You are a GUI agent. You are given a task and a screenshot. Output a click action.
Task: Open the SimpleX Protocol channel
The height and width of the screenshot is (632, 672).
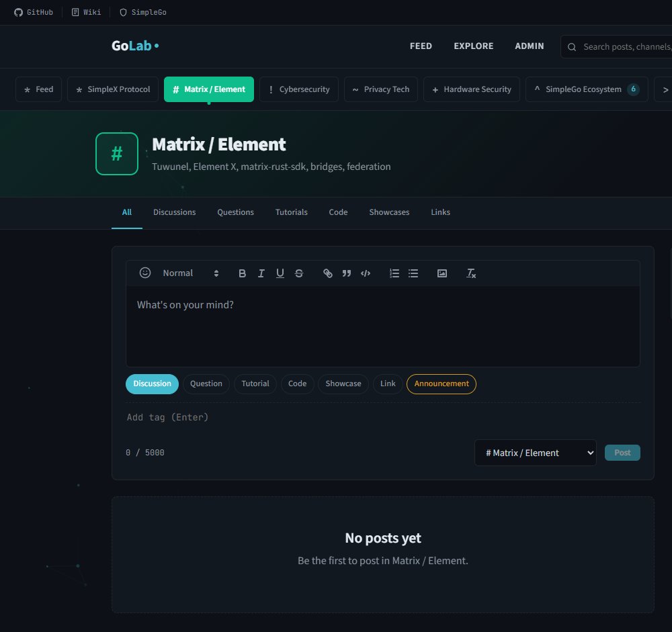click(x=113, y=89)
